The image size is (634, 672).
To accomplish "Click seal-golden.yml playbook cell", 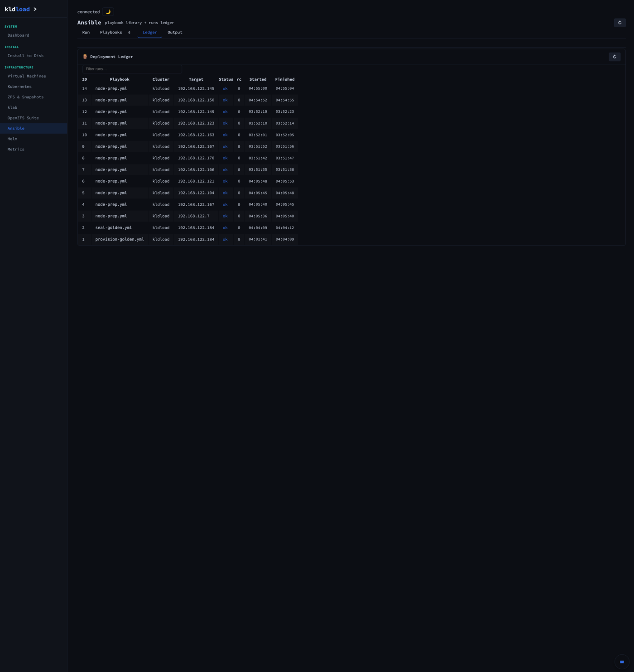I will [114, 228].
